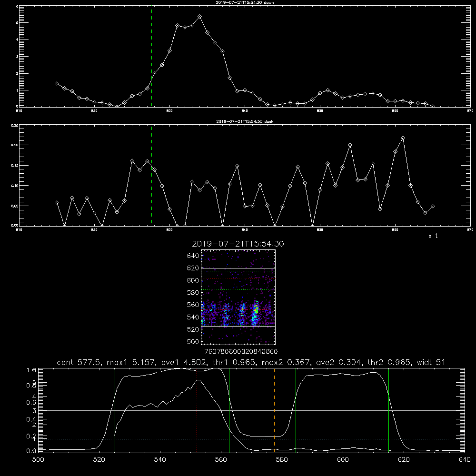Click the solid green line at 615 in the bottom plot

388,410
